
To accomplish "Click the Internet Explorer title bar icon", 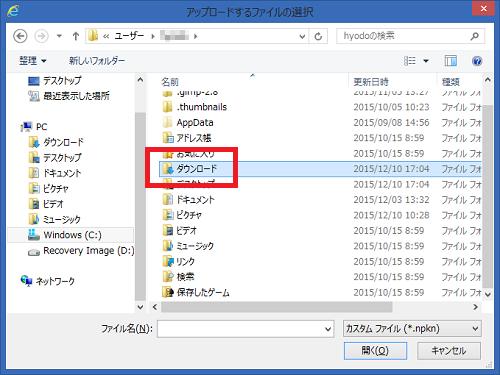I will pyautogui.click(x=13, y=12).
